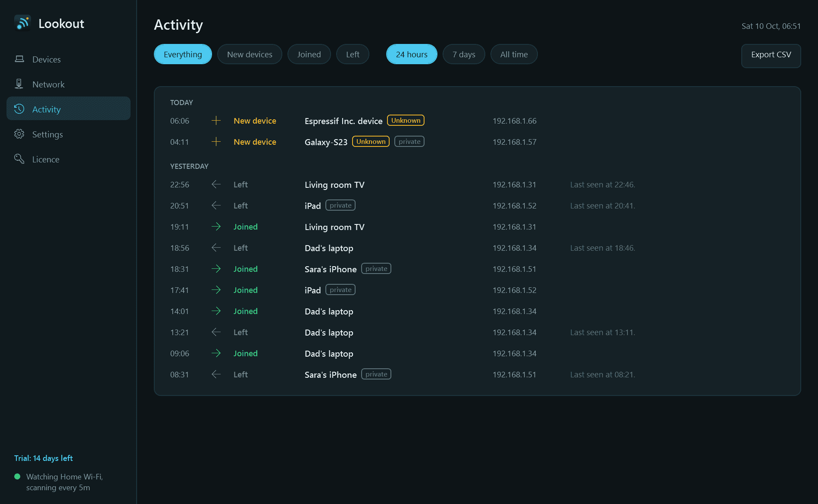Click the left arrow icon at 13:21
The image size is (818, 504).
tap(216, 332)
